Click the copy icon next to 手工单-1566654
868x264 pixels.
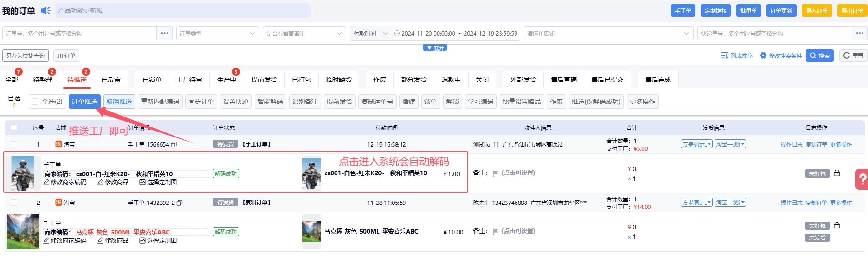[174, 145]
